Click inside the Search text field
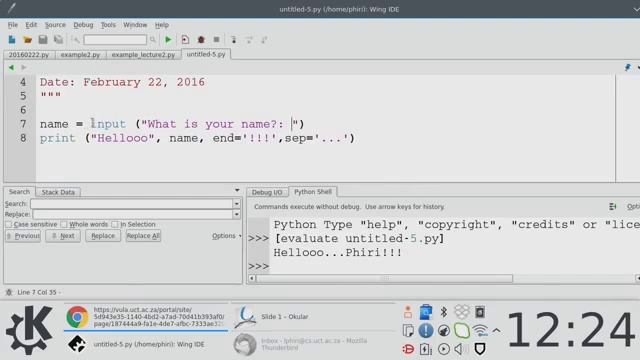This screenshot has height=360, width=640. coord(131,204)
